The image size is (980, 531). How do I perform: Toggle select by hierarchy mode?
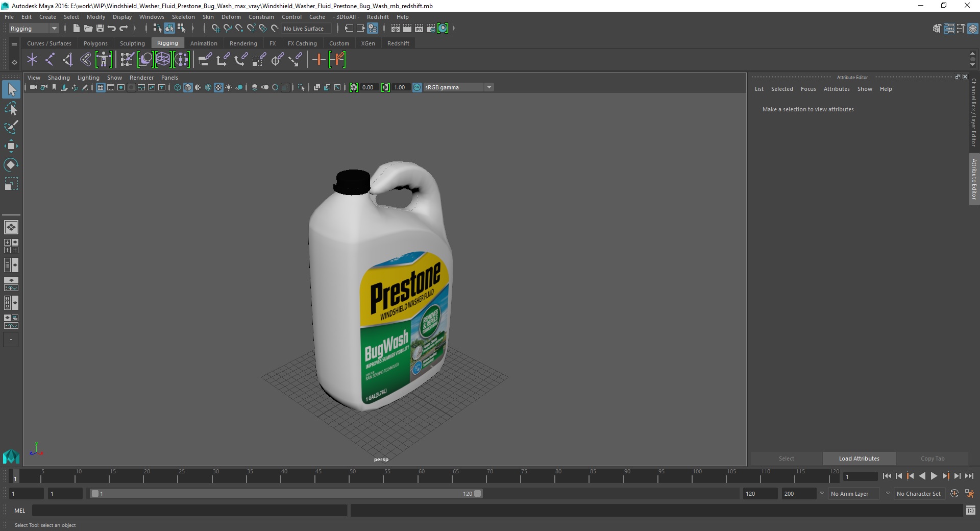pyautogui.click(x=158, y=29)
